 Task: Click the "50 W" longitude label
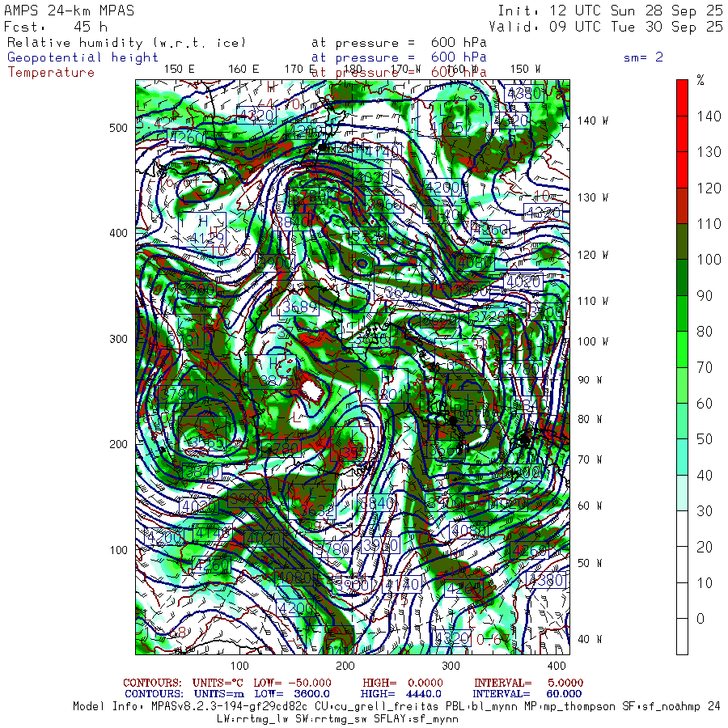pyautogui.click(x=590, y=563)
